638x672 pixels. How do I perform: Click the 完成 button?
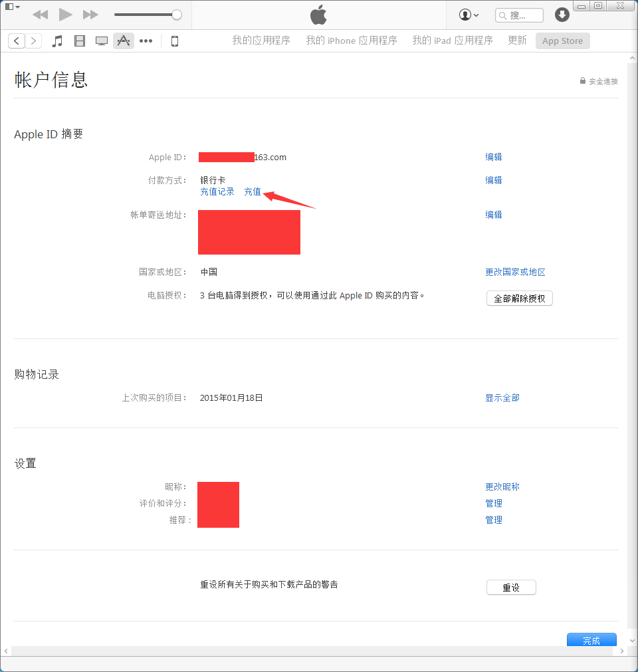tap(591, 640)
